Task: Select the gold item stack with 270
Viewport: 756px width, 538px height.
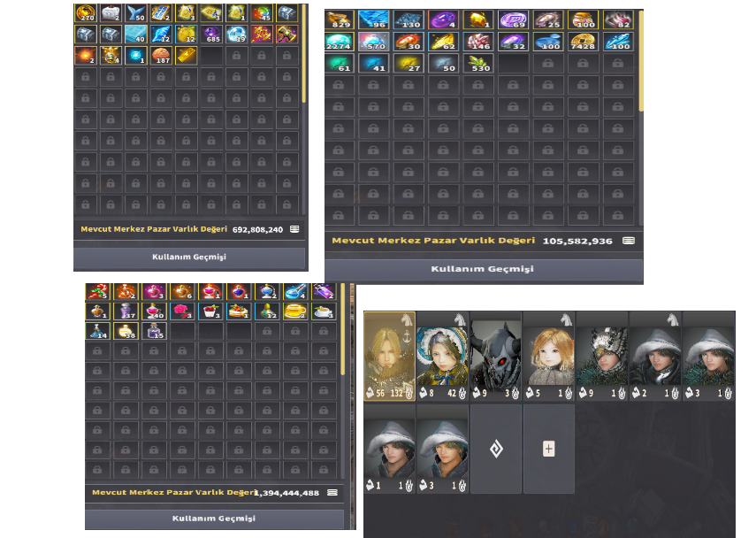Action: pyautogui.click(x=86, y=13)
